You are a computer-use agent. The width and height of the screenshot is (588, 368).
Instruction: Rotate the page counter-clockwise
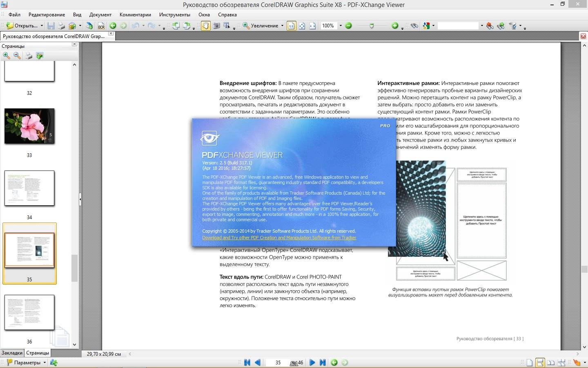pos(176,26)
